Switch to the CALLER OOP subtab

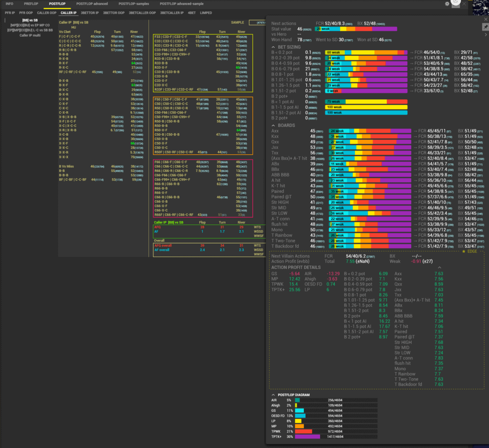pos(47,13)
